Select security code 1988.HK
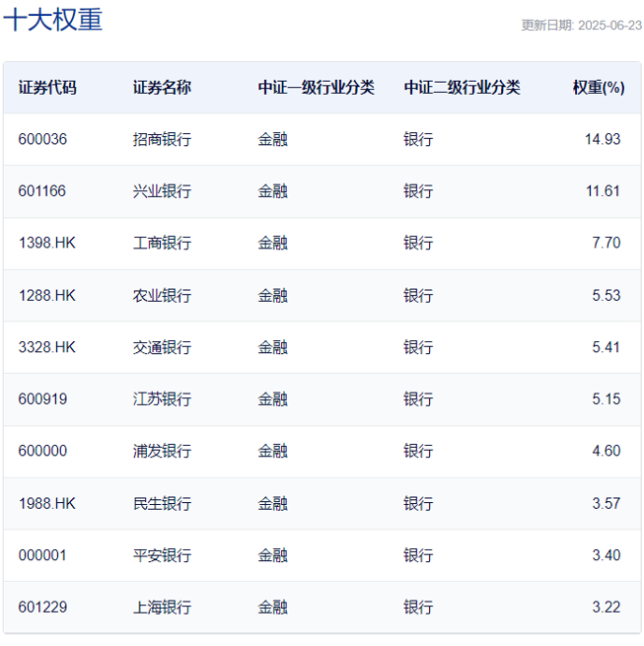Viewport: 644px width, 646px height. point(47,504)
